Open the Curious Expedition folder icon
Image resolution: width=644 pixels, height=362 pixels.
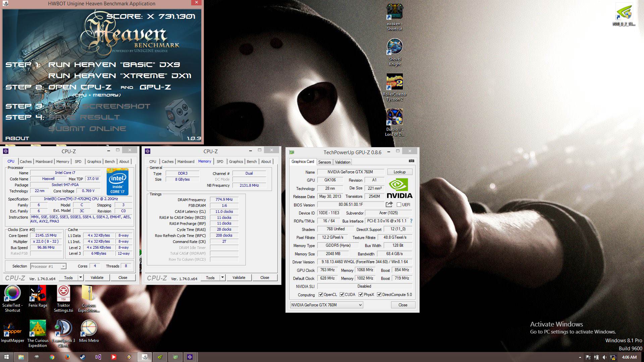[89, 299]
